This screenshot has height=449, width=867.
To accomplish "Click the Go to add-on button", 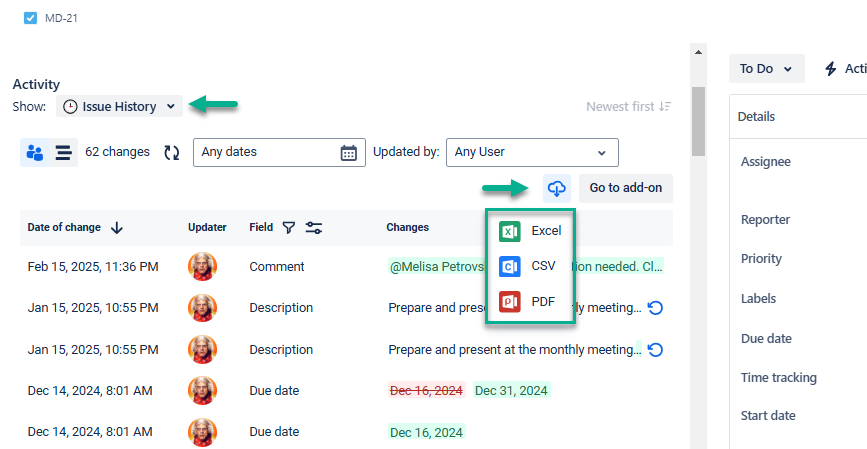I will (x=625, y=188).
